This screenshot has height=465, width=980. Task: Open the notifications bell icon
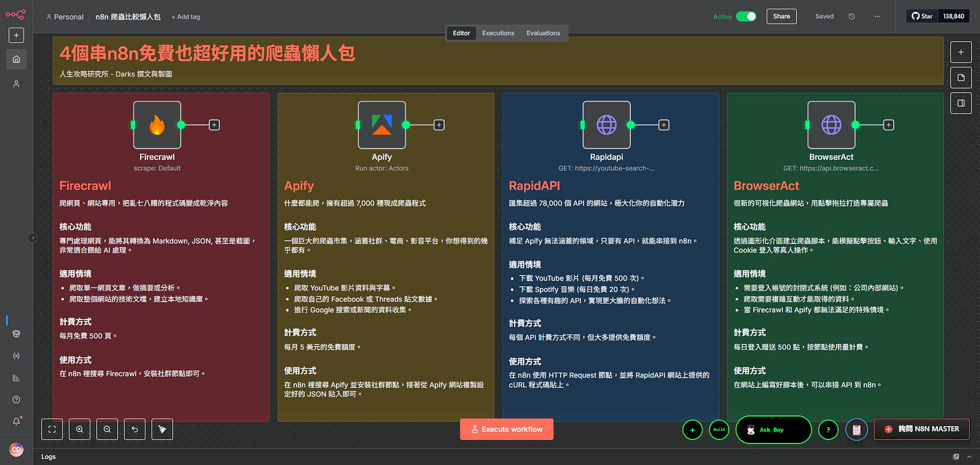16,421
